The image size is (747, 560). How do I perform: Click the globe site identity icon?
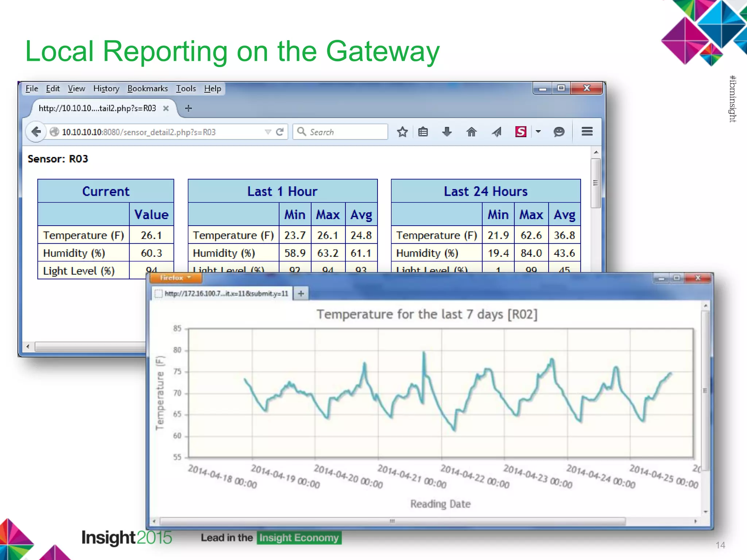(54, 132)
